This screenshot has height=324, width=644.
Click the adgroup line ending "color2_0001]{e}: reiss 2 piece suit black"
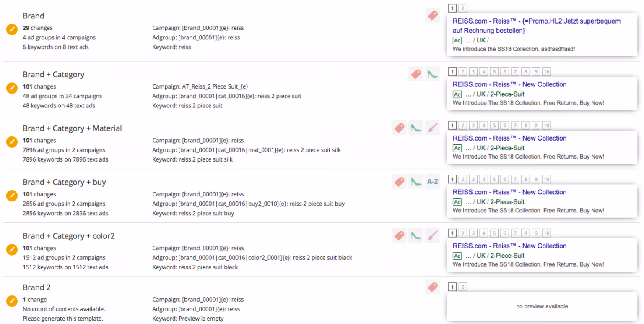point(252,258)
